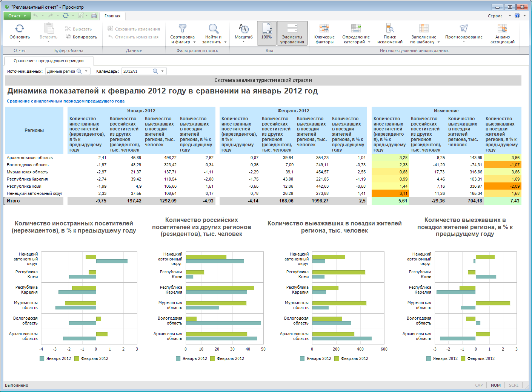Click the Найти и заменить magnifier icon

click(214, 29)
